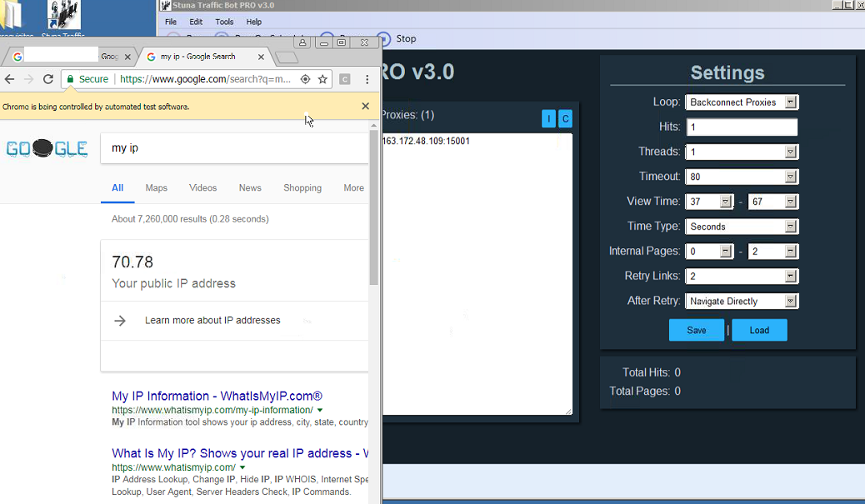Click the blue C button above proxies list

point(566,118)
